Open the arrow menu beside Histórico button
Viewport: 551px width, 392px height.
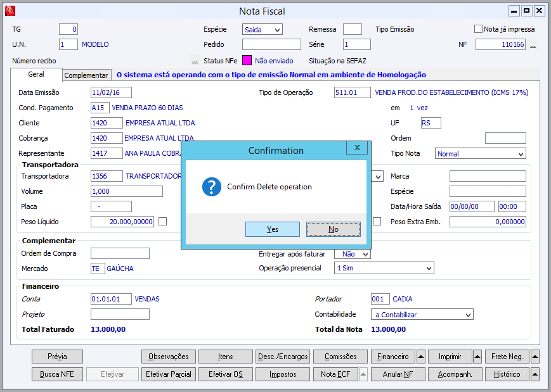click(535, 374)
